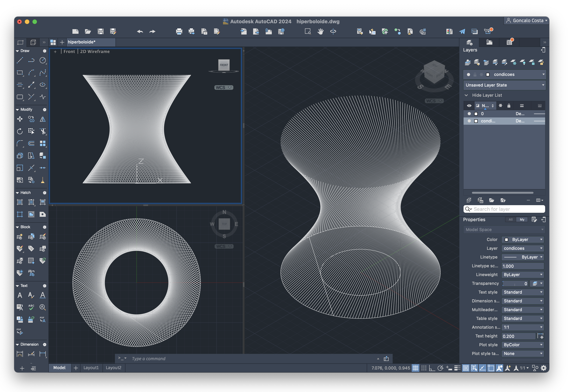
Task: Click the Search for layer field
Action: 504,209
